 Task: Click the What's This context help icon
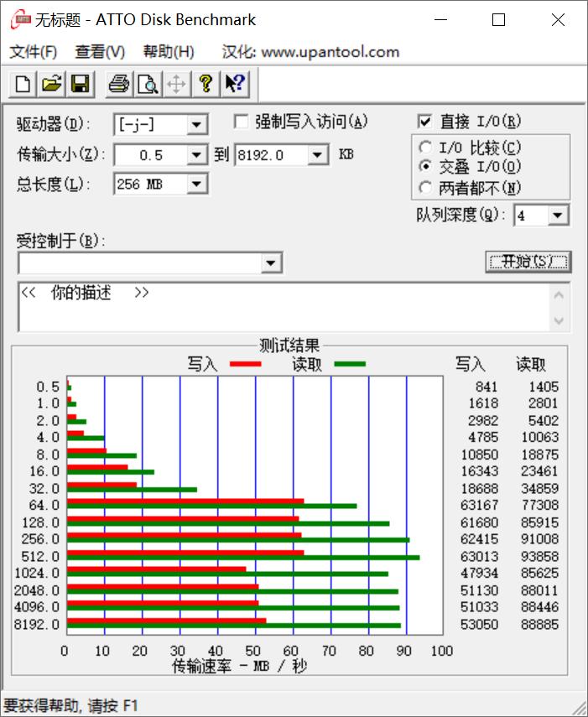point(235,84)
